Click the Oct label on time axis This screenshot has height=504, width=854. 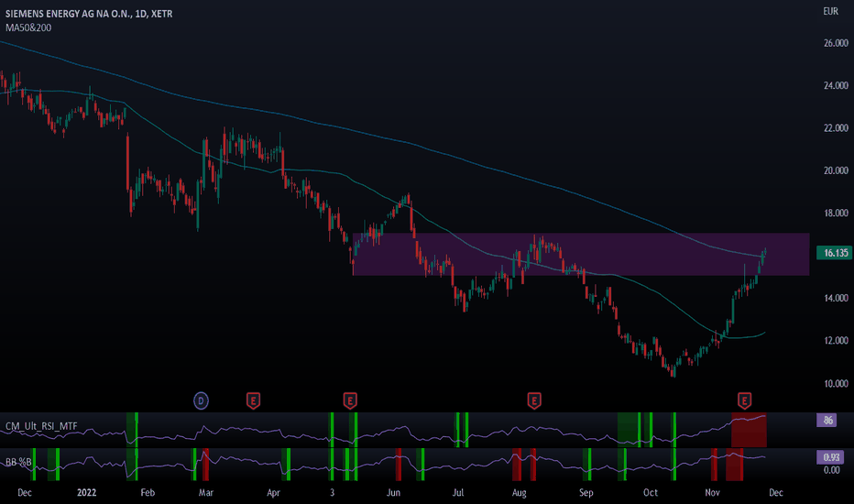(651, 493)
